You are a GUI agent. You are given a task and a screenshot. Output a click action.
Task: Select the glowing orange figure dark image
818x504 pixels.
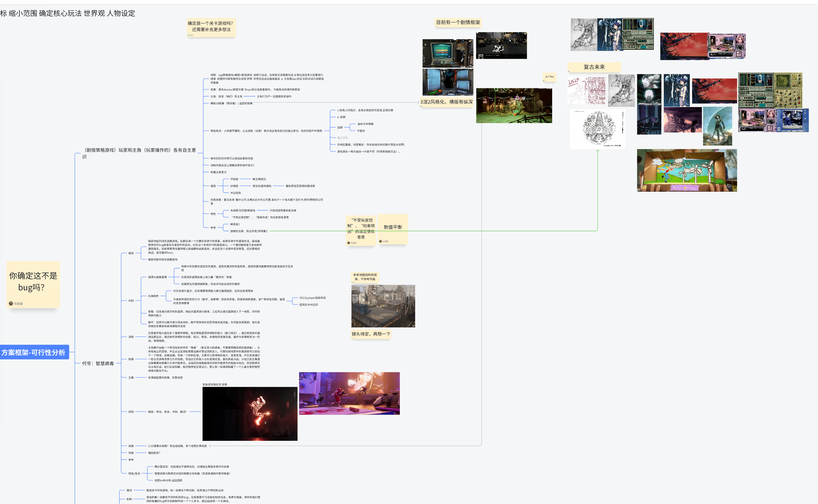(250, 413)
